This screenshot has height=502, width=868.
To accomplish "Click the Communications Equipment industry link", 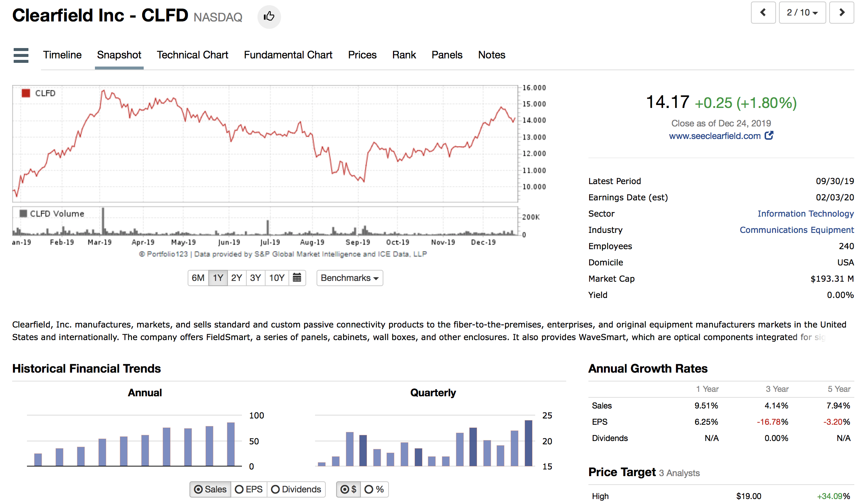I will [796, 230].
